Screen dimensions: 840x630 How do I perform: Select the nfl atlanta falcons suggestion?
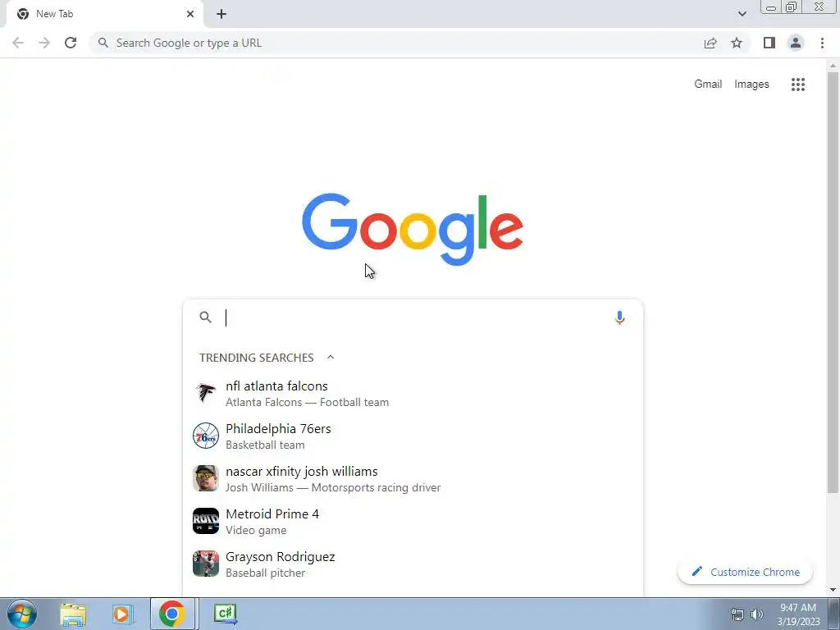(x=413, y=394)
